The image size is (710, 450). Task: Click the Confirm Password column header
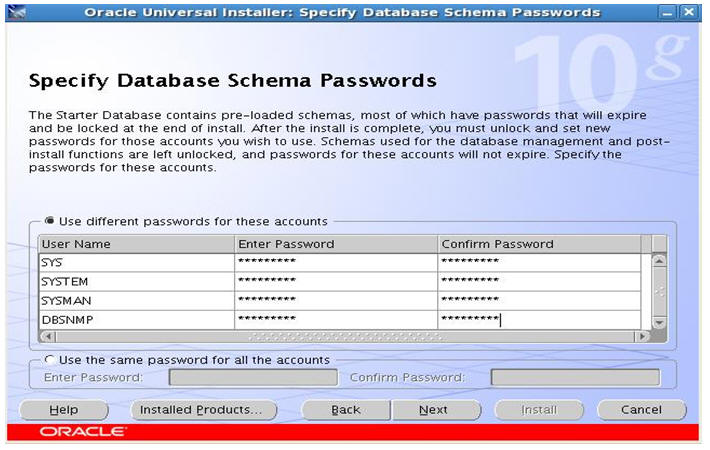(538, 244)
